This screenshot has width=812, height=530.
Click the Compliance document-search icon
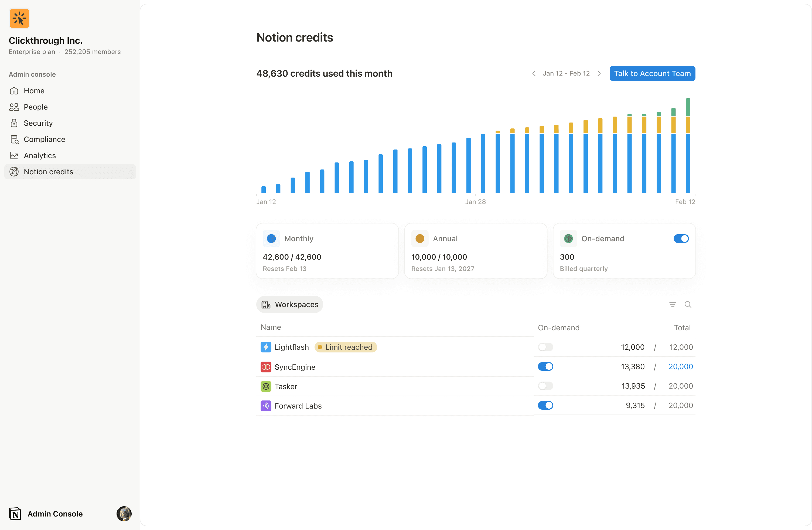[14, 139]
